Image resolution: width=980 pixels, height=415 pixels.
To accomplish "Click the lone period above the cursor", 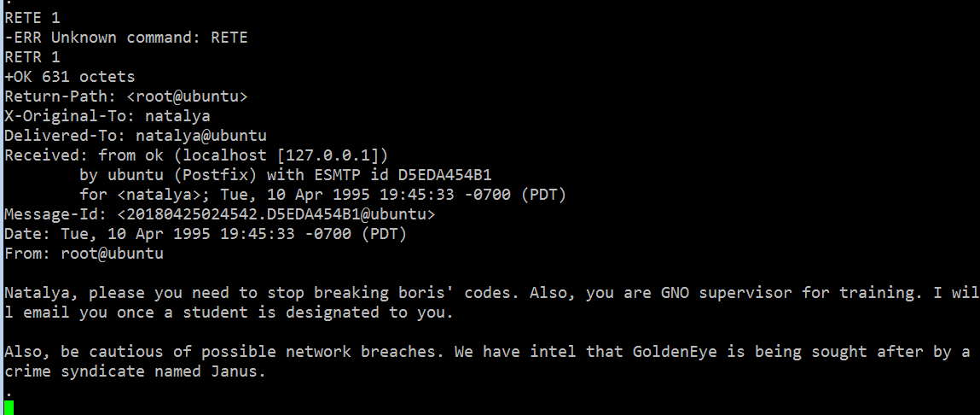I will pyautogui.click(x=9, y=390).
